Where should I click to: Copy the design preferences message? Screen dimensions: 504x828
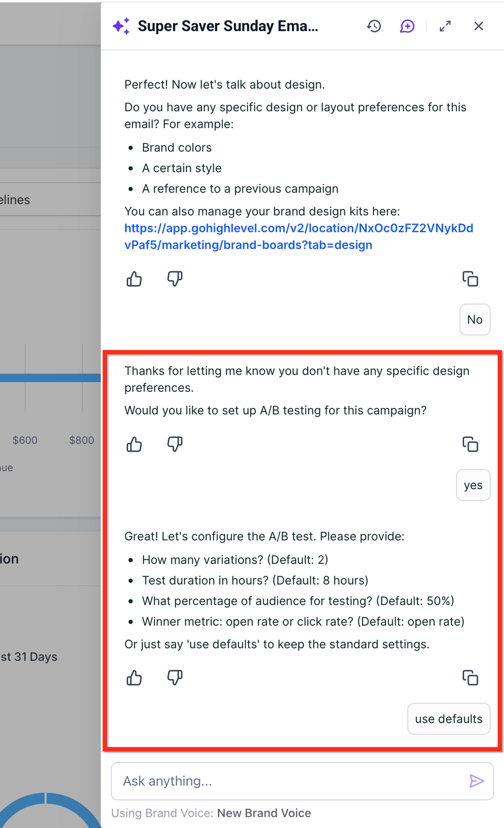click(470, 279)
